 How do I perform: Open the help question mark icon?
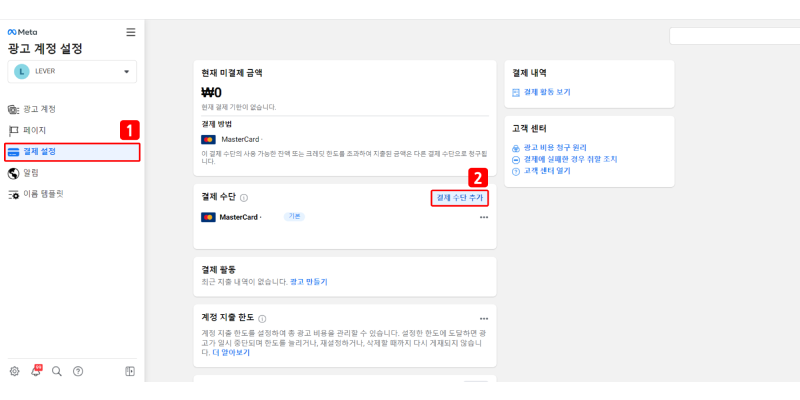[x=78, y=371]
